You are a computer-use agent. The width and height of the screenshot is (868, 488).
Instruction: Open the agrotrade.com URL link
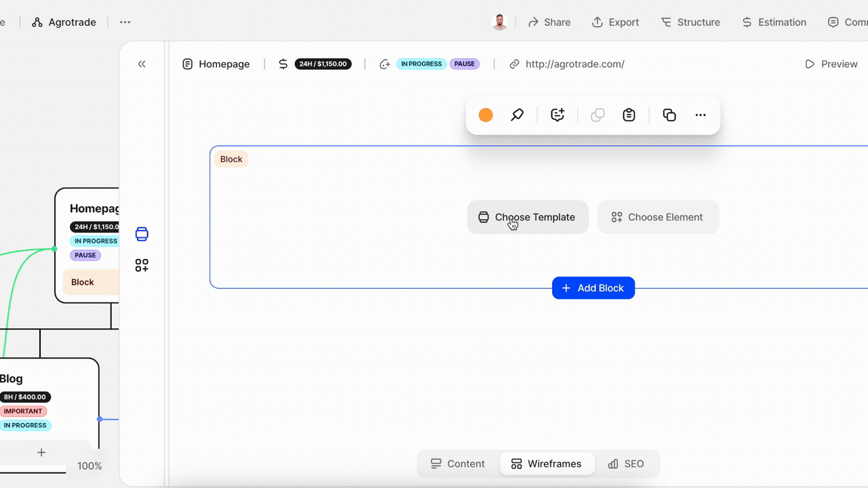click(575, 64)
